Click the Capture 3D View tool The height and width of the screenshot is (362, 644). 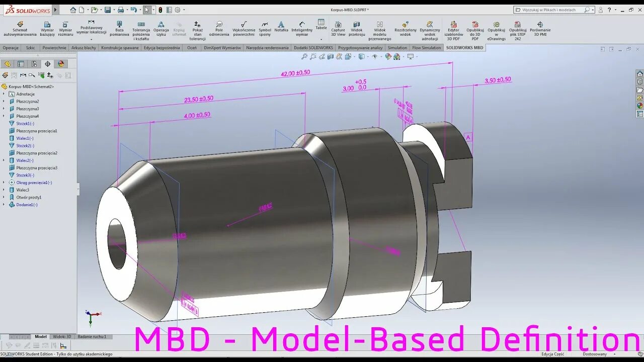point(338,29)
